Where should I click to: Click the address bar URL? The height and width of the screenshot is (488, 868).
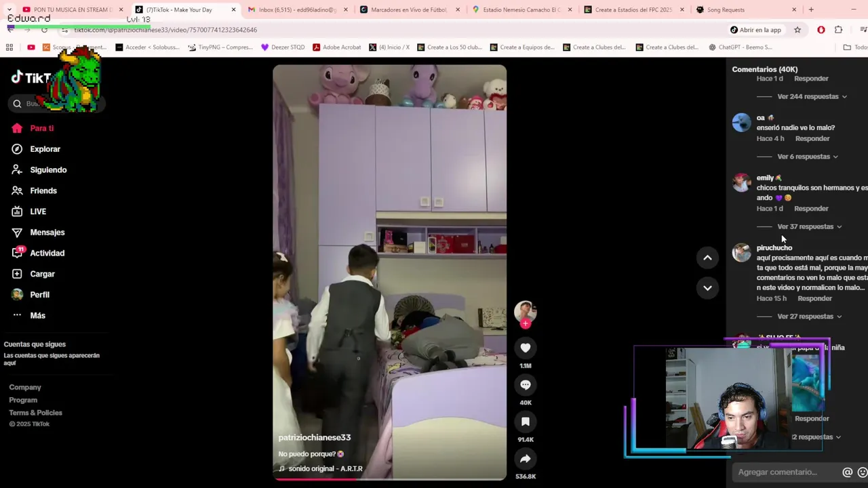165,30
